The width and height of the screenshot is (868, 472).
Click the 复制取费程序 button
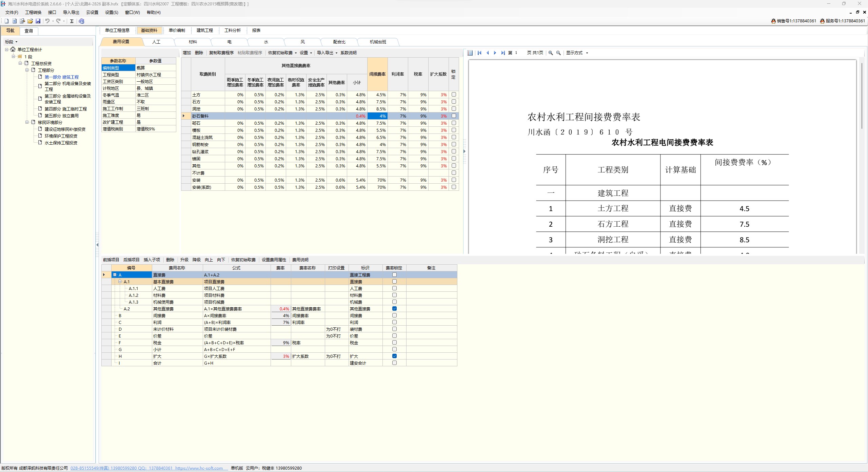point(221,53)
